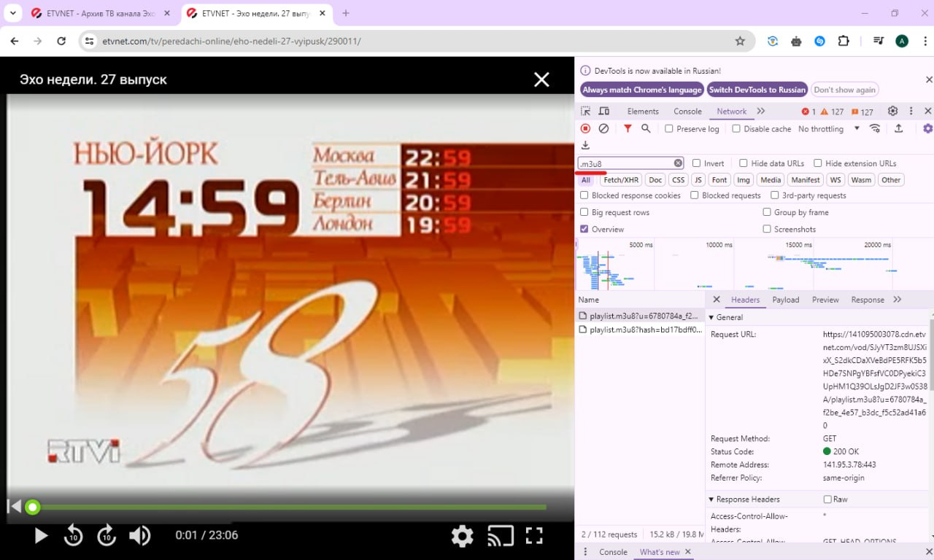The width and height of the screenshot is (934, 560).
Task: Mute the video volume
Action: click(139, 536)
